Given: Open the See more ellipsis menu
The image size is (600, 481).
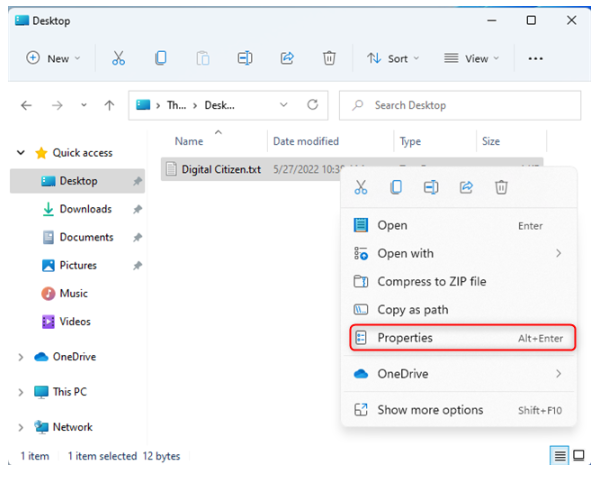Looking at the screenshot, I should (x=535, y=59).
